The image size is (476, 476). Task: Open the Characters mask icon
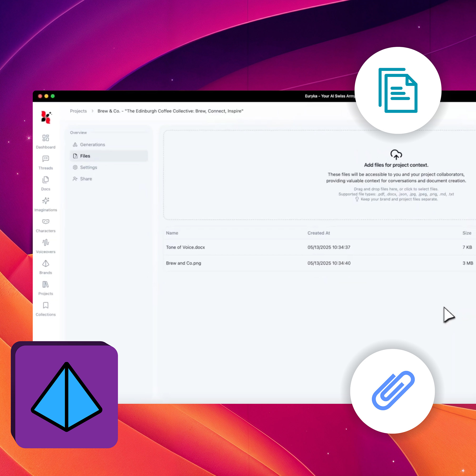[x=46, y=222]
